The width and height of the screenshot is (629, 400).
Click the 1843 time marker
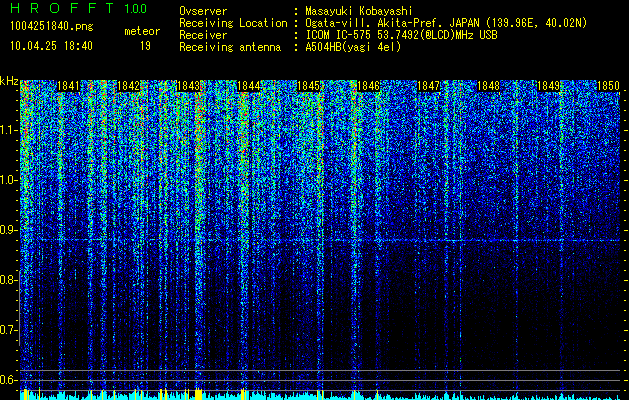[189, 86]
